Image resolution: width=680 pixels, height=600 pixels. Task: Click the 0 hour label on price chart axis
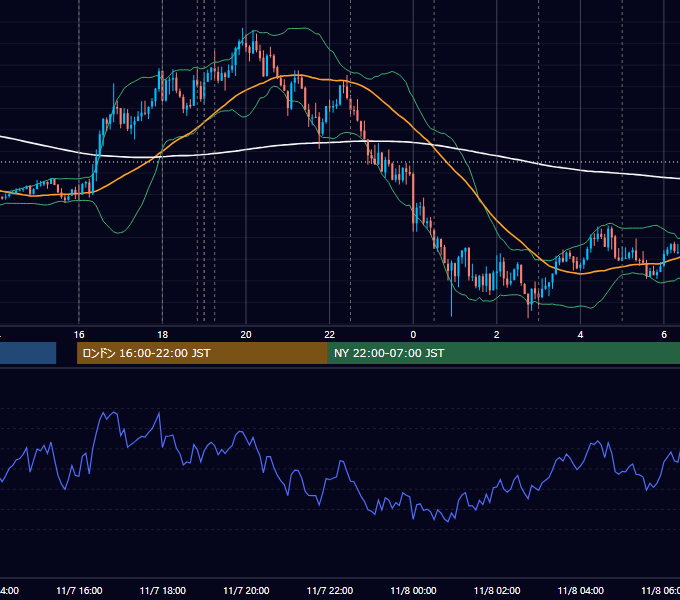413,335
